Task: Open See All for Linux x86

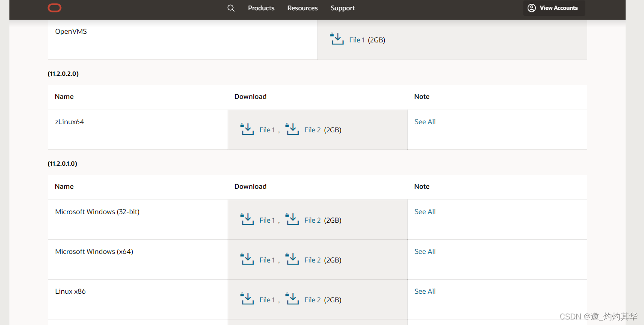Action: coord(425,292)
